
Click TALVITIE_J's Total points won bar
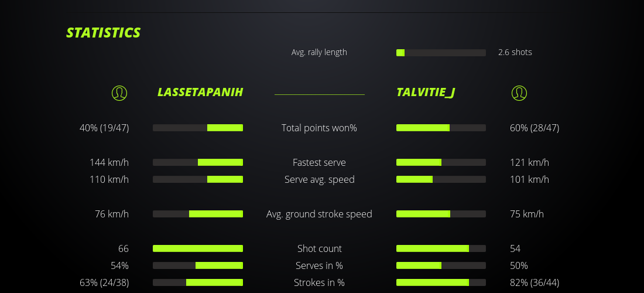pyautogui.click(x=441, y=128)
